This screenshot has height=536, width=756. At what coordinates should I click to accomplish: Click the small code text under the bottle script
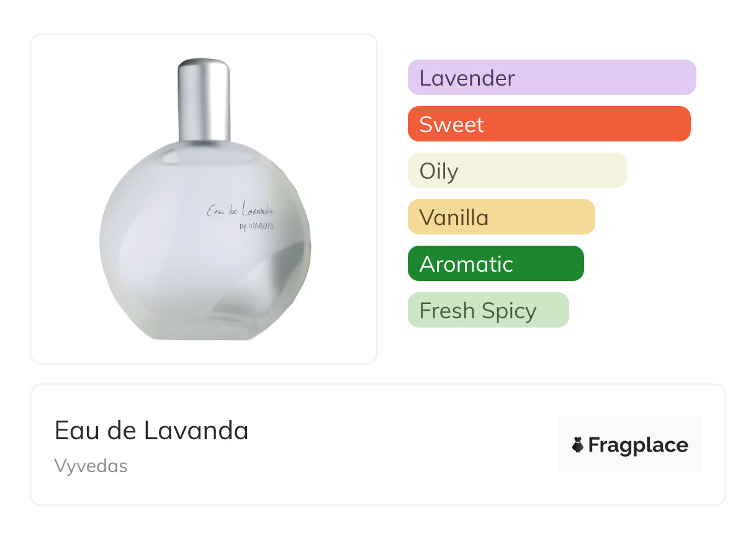(255, 226)
